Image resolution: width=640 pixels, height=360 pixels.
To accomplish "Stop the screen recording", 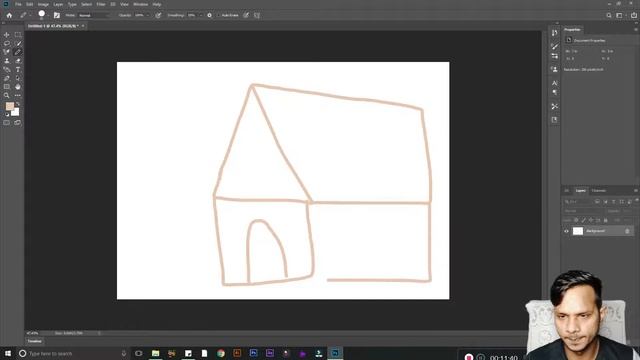I will 469,357.
